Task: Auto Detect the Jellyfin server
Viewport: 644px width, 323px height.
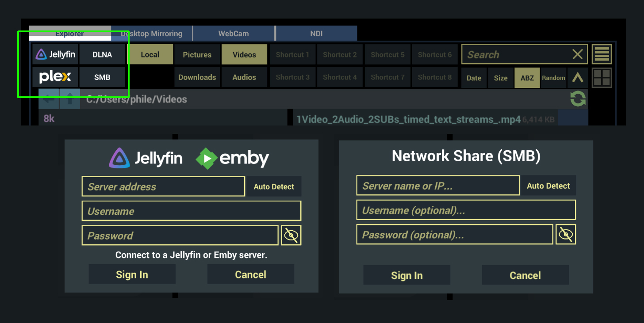Action: pos(274,186)
